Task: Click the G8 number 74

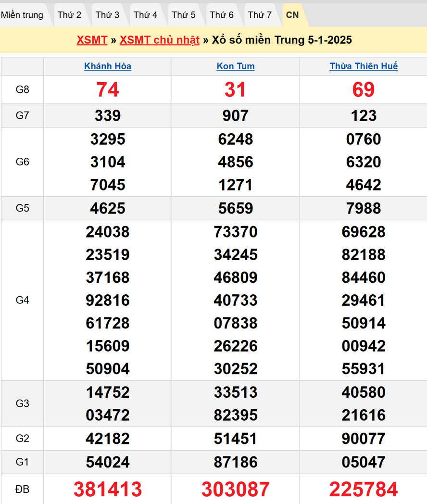Action: tap(108, 90)
